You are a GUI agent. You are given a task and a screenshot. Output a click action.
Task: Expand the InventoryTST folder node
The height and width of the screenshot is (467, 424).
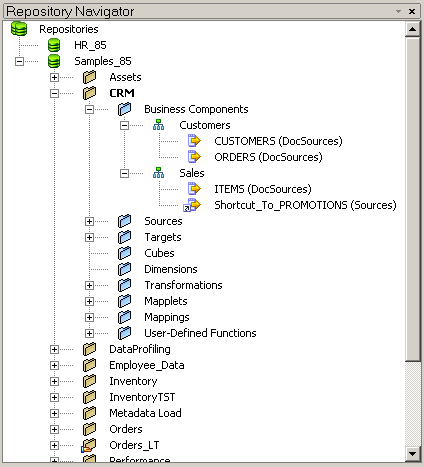(x=54, y=397)
